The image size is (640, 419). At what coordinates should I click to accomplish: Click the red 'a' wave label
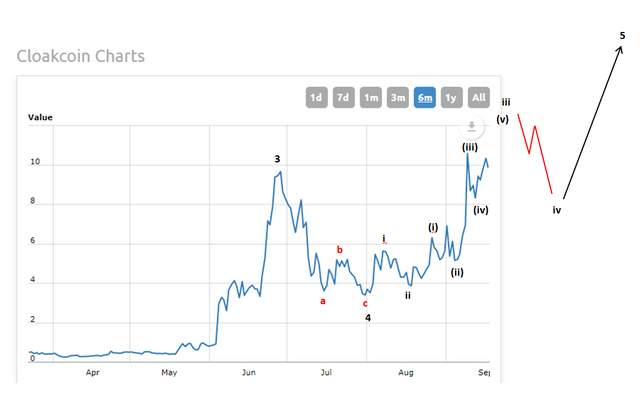click(x=322, y=299)
